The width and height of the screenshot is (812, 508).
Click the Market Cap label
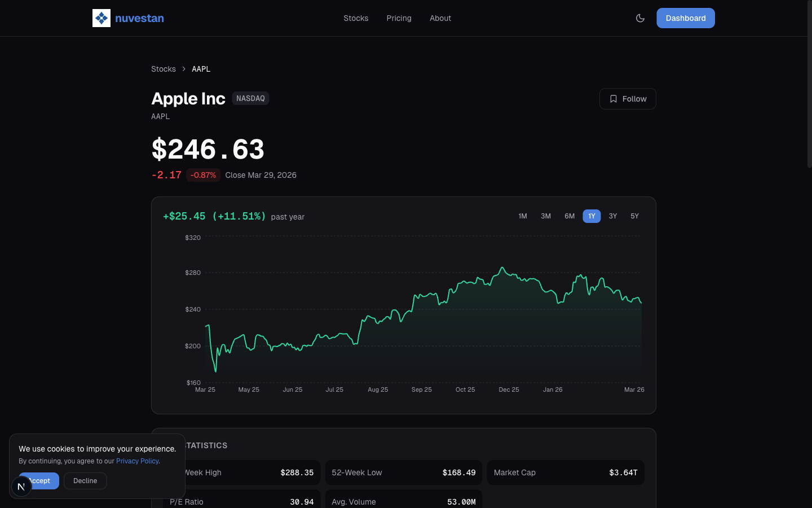point(515,472)
